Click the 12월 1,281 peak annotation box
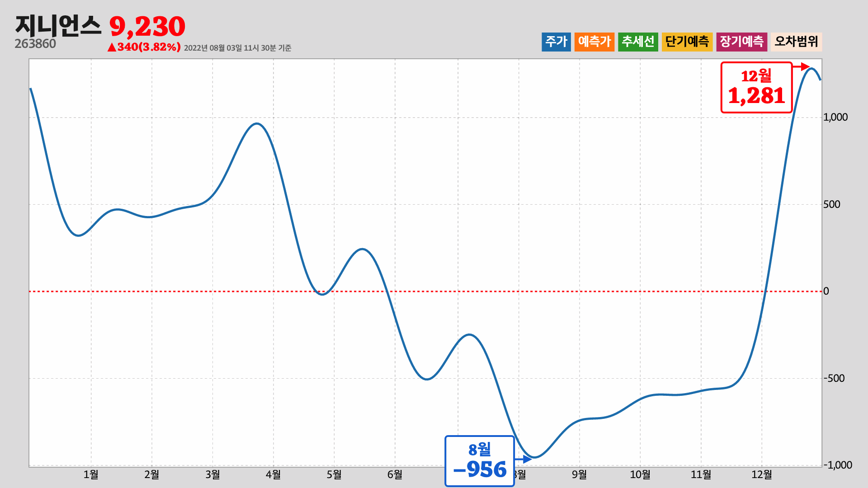Screen dimensions: 868x488 click(756, 87)
